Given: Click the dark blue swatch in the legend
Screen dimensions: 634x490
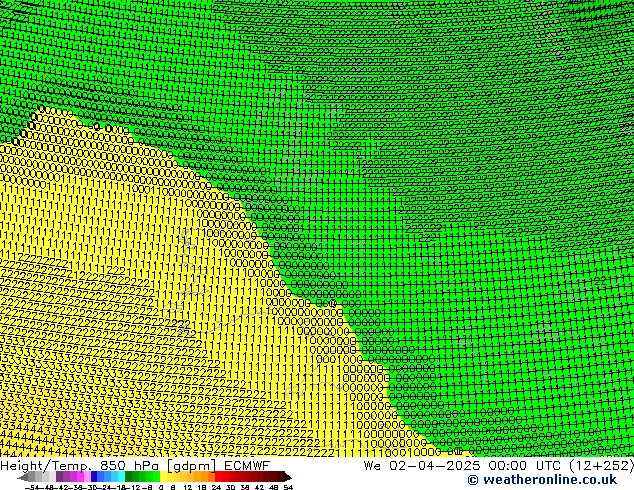Looking at the screenshot, I should (x=94, y=476).
